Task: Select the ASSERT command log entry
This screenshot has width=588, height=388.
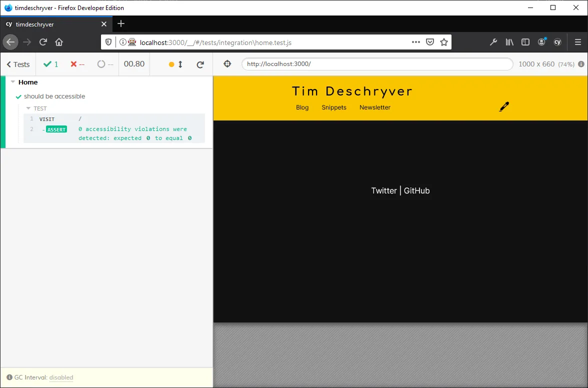Action: pos(114,133)
